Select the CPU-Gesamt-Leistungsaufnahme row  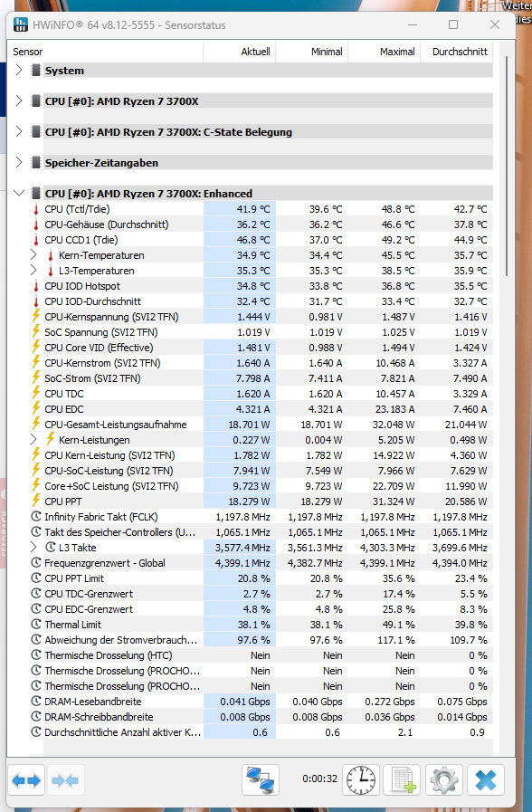click(261, 425)
